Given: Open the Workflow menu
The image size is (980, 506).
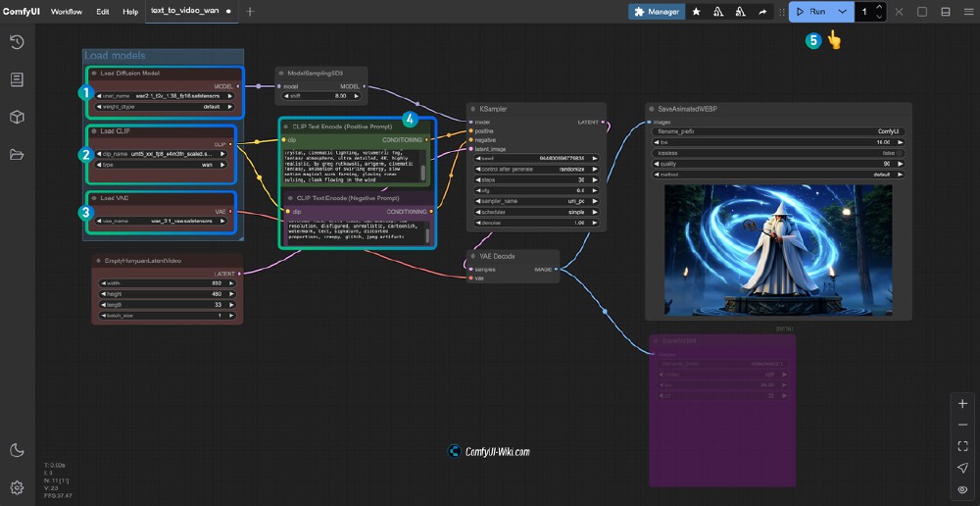Looking at the screenshot, I should (67, 12).
